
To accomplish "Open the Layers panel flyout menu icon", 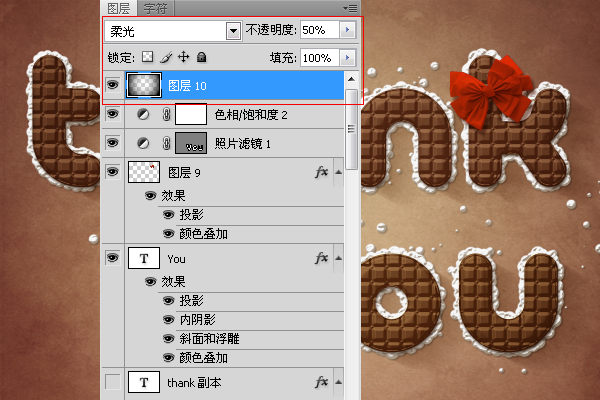I will click(x=350, y=8).
